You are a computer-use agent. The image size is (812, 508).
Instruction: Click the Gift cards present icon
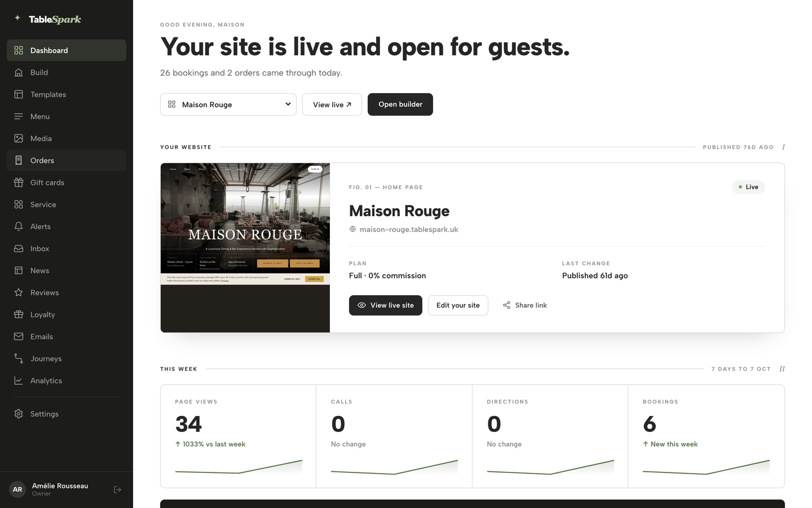(x=19, y=182)
